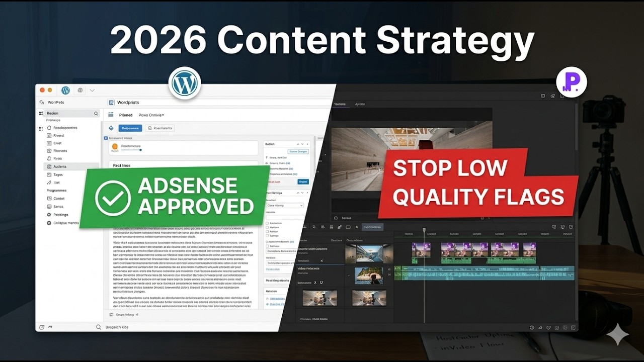Click the outlined button in the Batlish panel

(298, 151)
